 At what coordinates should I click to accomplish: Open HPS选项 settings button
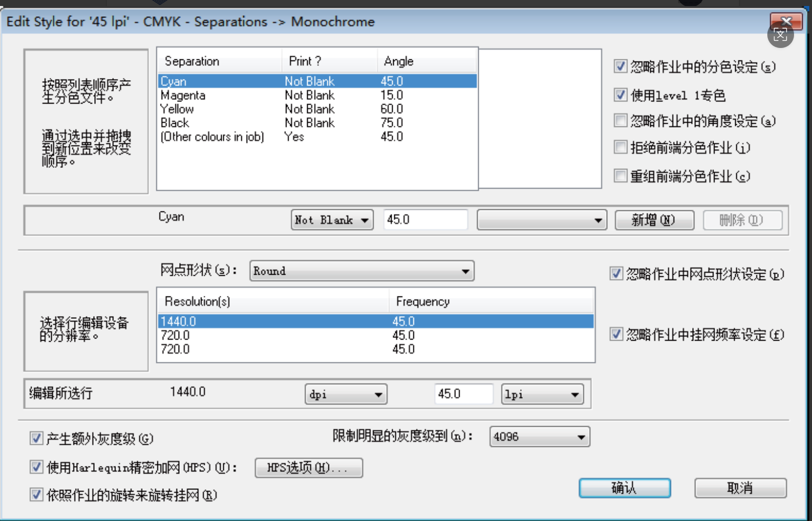pyautogui.click(x=308, y=468)
